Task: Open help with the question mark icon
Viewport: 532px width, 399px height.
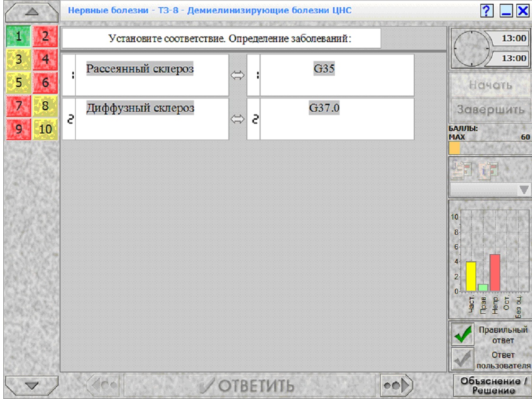Action: (x=487, y=11)
